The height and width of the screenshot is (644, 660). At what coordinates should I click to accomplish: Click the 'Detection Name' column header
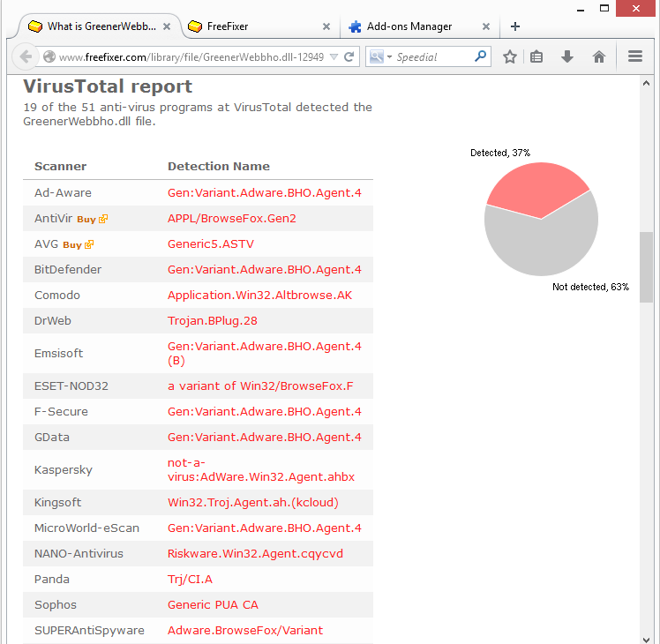[x=219, y=166]
